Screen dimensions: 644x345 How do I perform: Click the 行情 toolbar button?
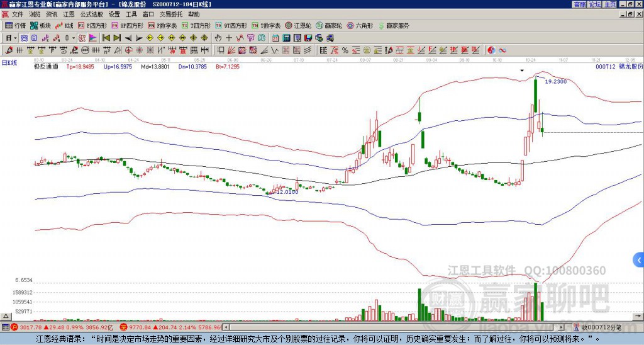[16, 25]
